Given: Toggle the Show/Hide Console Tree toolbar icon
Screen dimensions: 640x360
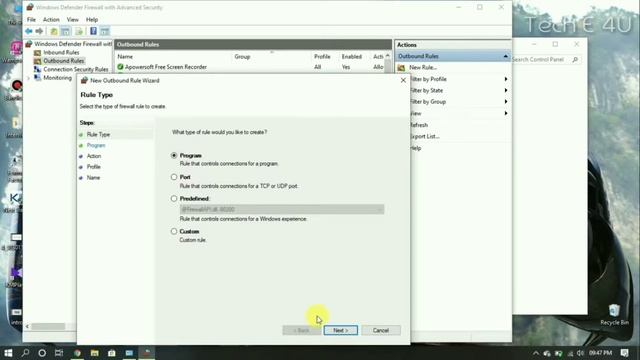Looking at the screenshot, I should click(65, 31).
